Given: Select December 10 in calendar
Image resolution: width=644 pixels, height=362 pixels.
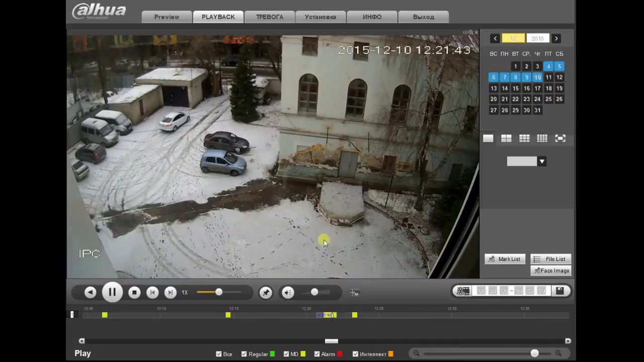Looking at the screenshot, I should point(537,77).
